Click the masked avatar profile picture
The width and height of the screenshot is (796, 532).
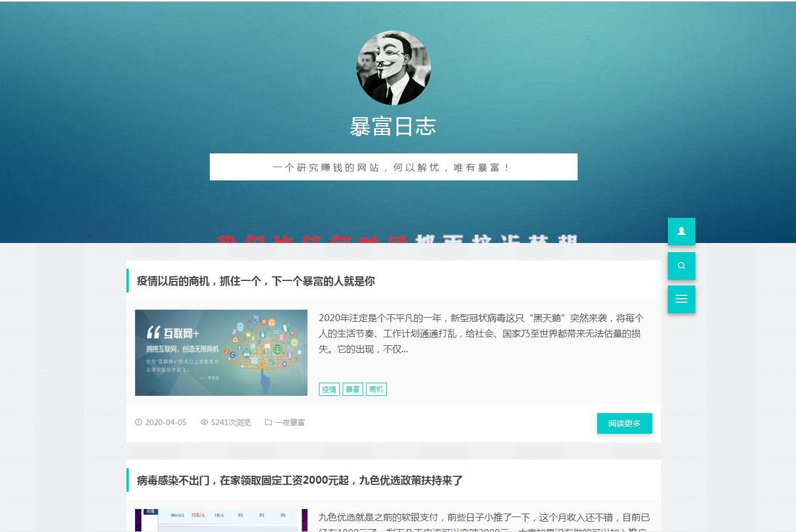[x=394, y=68]
